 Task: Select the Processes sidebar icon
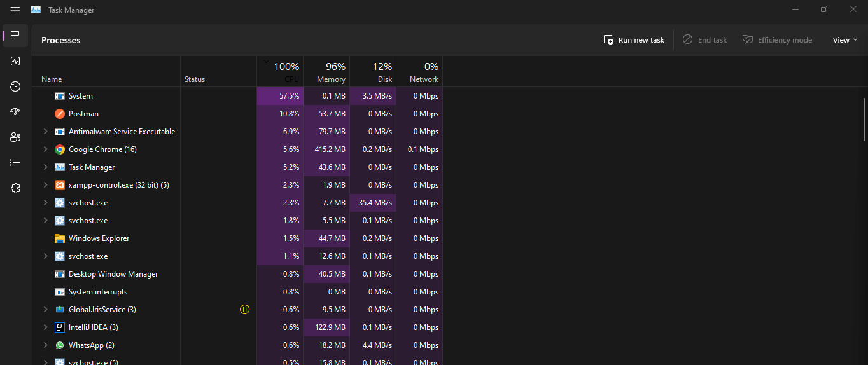point(15,36)
